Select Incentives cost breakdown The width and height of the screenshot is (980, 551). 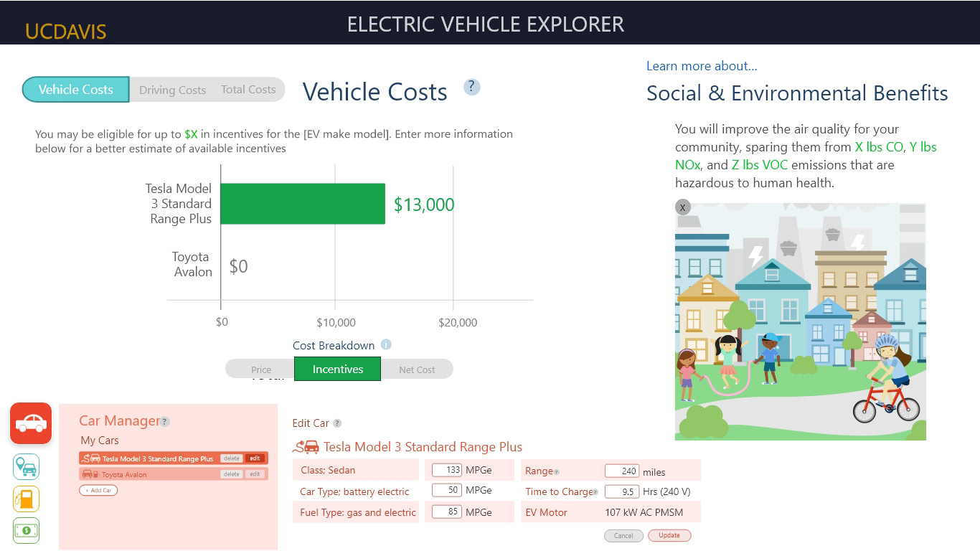337,369
